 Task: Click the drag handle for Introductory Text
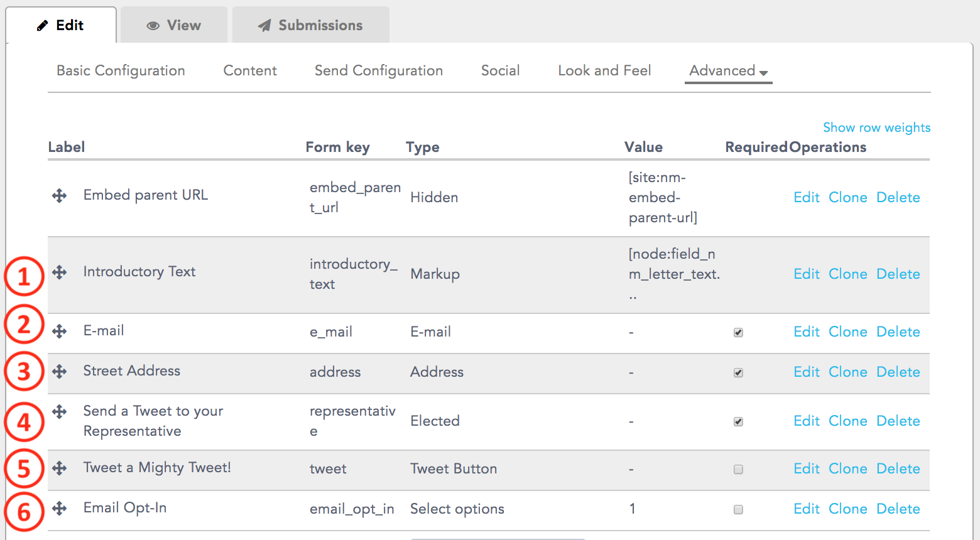(x=59, y=273)
